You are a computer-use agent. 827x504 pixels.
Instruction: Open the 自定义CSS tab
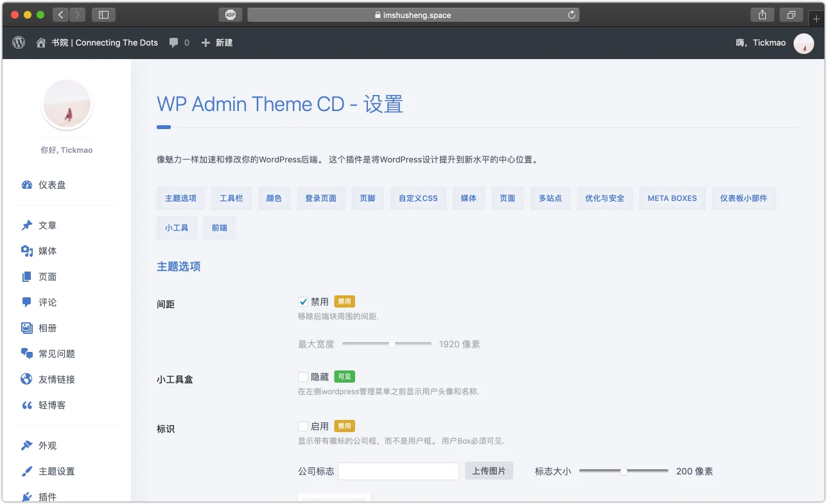(x=418, y=198)
